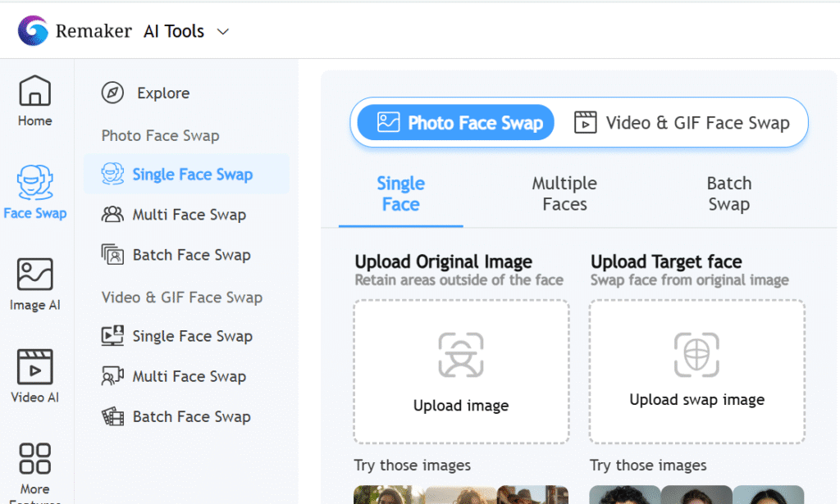Image resolution: width=840 pixels, height=504 pixels.
Task: Open Batch Face Swap under Photo Face Swap
Action: point(190,255)
